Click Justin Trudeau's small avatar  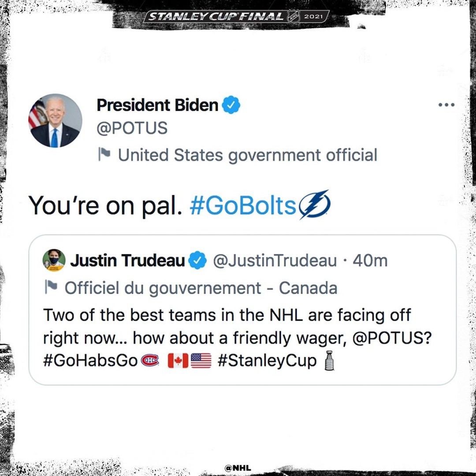pyautogui.click(x=54, y=260)
